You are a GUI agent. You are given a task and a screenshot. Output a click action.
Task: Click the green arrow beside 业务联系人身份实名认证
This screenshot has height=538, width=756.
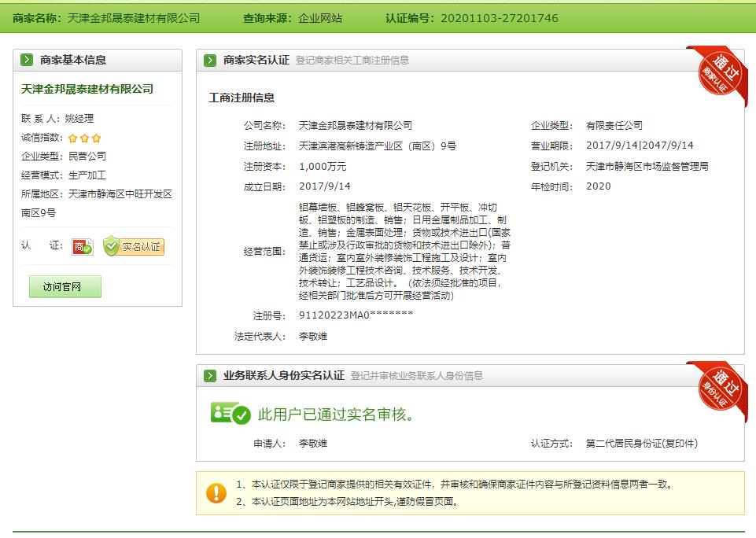(210, 376)
